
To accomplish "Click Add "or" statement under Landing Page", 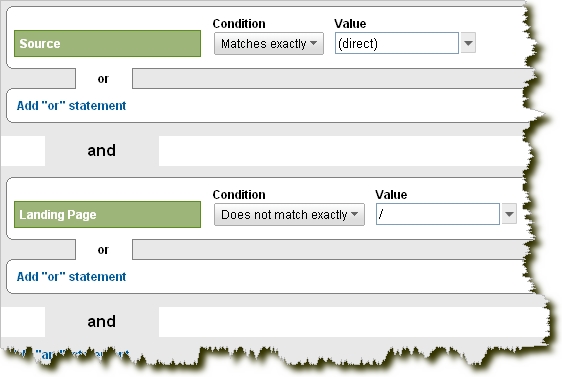I will pos(71,277).
